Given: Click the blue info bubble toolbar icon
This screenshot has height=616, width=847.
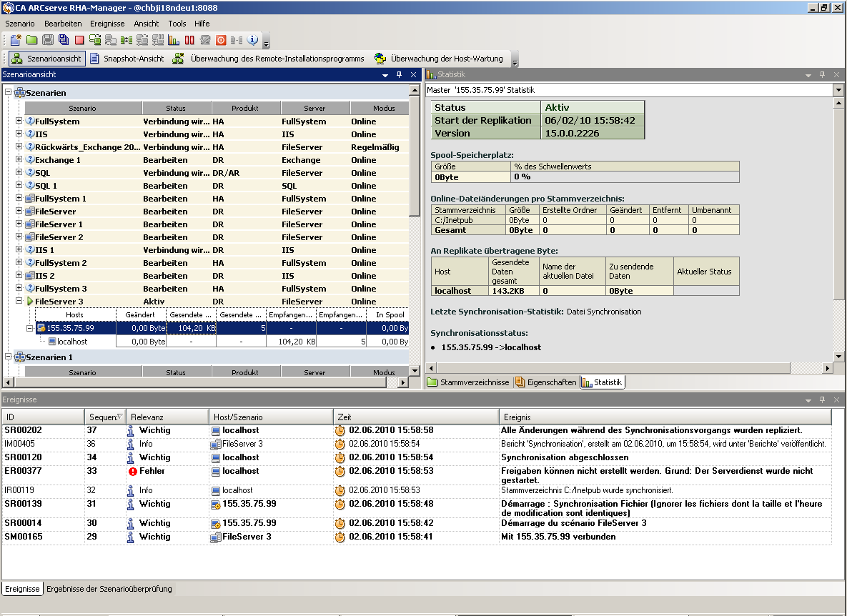Looking at the screenshot, I should [x=252, y=40].
